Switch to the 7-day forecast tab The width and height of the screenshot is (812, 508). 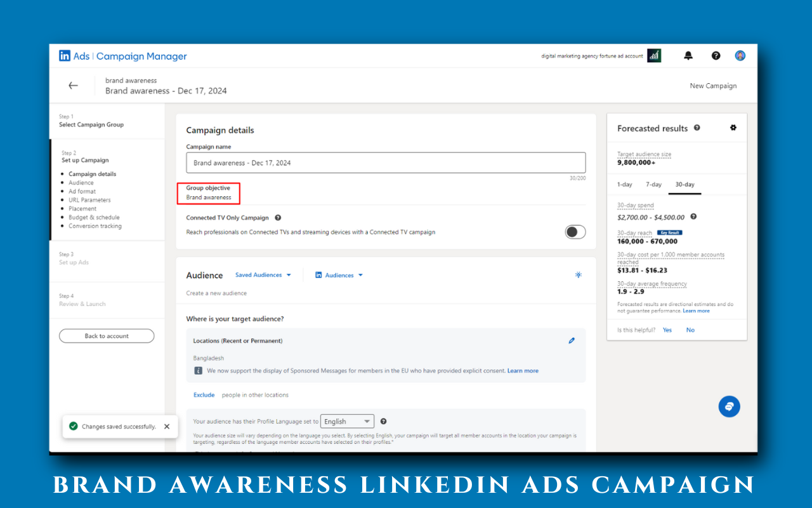coord(653,184)
